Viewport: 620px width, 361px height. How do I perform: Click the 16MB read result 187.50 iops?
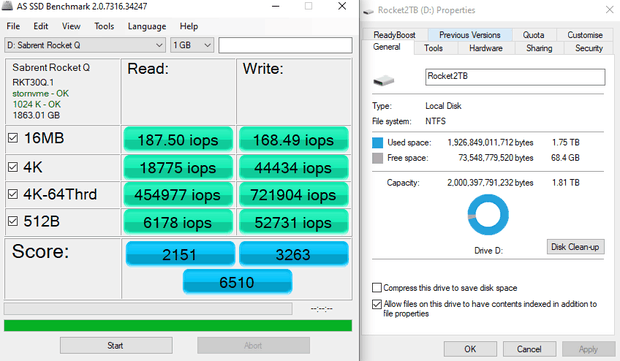[x=178, y=140]
